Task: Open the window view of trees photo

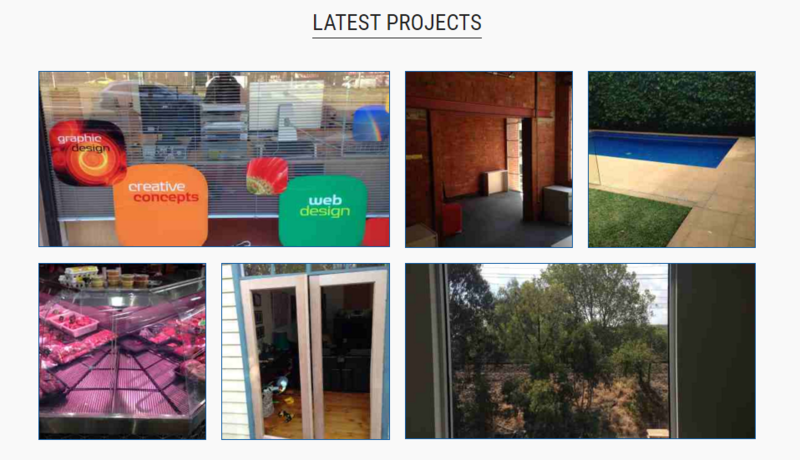Action: (580, 351)
